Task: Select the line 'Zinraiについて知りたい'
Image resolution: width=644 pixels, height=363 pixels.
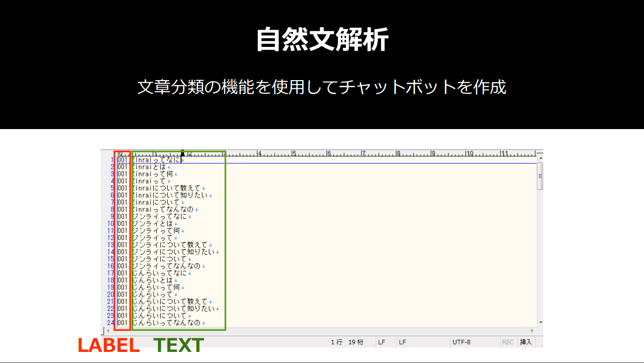Action: [170, 195]
